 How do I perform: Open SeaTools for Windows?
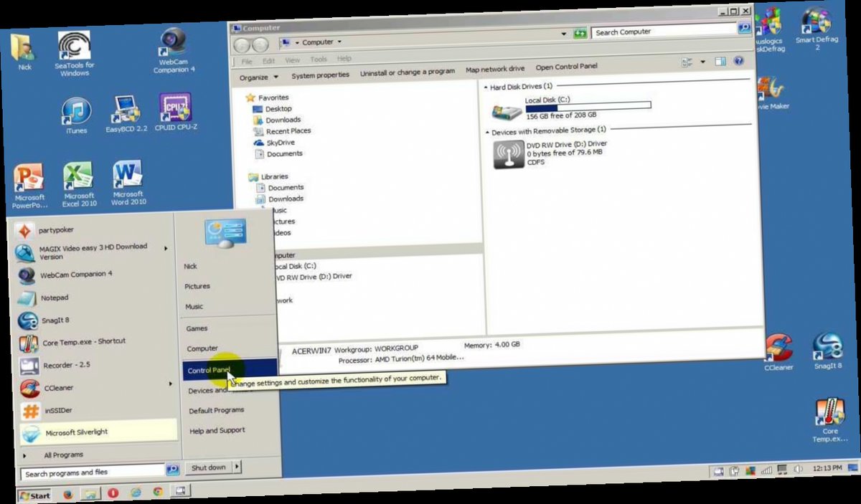point(74,43)
